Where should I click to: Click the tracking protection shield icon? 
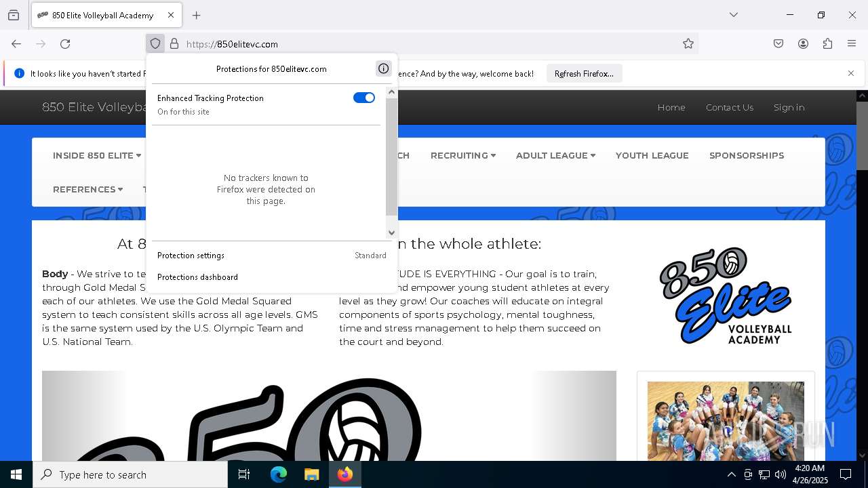coord(155,44)
